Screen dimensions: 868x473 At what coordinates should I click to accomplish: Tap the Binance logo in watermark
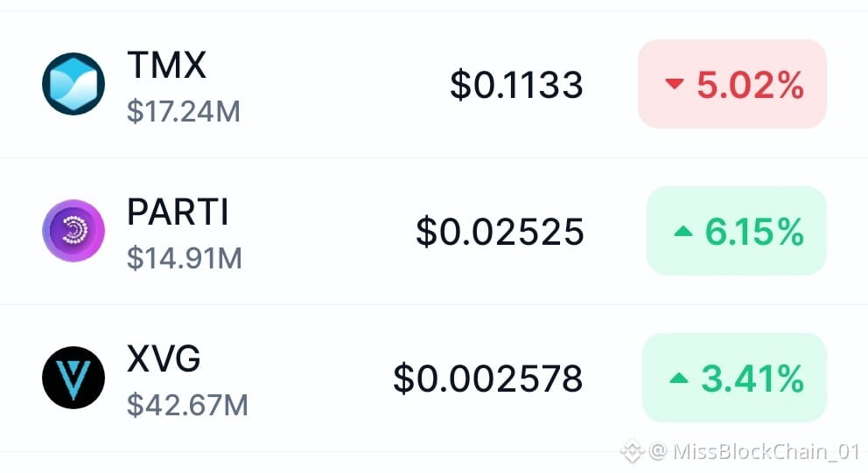click(x=632, y=451)
